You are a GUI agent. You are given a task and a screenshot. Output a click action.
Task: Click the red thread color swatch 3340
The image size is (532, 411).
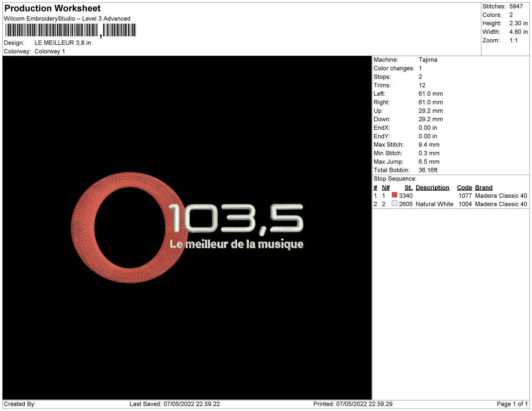(x=395, y=195)
